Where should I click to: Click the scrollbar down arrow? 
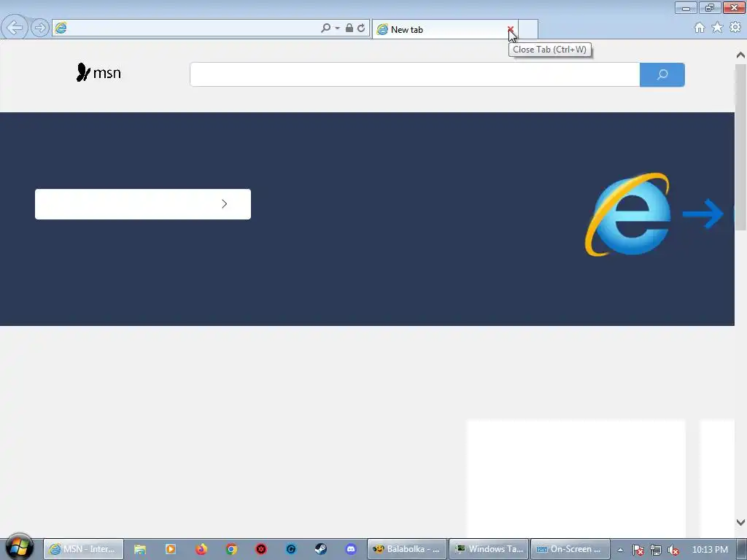[740, 522]
